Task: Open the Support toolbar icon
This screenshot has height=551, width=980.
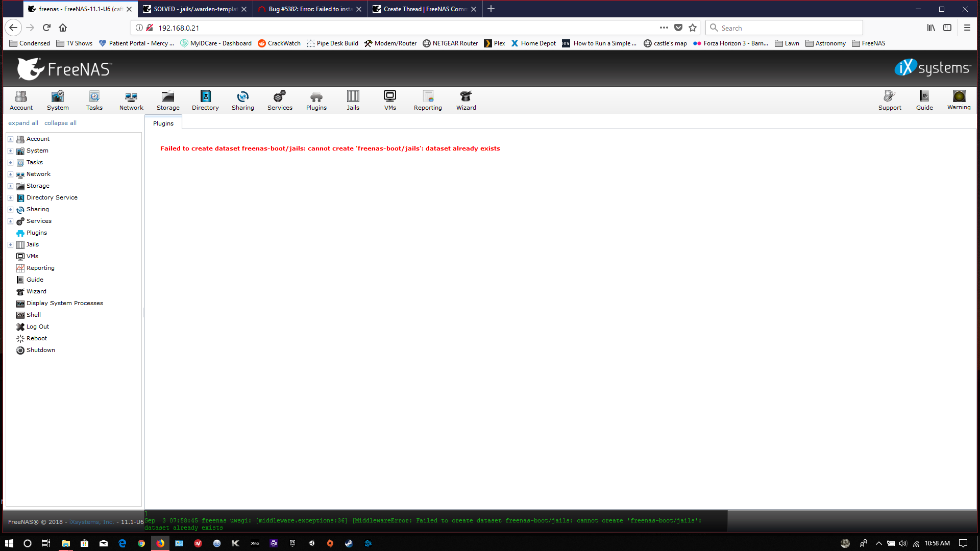Action: point(890,101)
